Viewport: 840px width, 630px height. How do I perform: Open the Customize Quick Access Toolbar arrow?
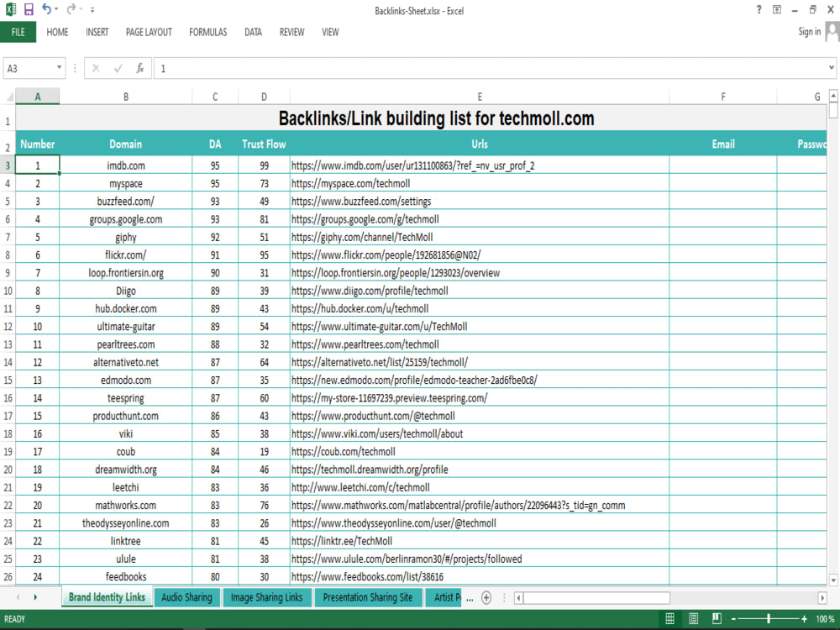click(92, 9)
